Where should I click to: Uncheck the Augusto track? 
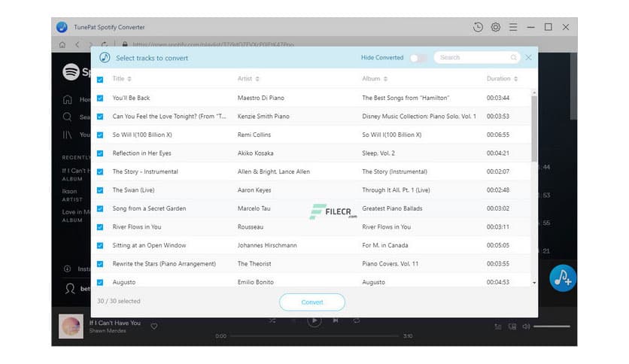pyautogui.click(x=100, y=283)
